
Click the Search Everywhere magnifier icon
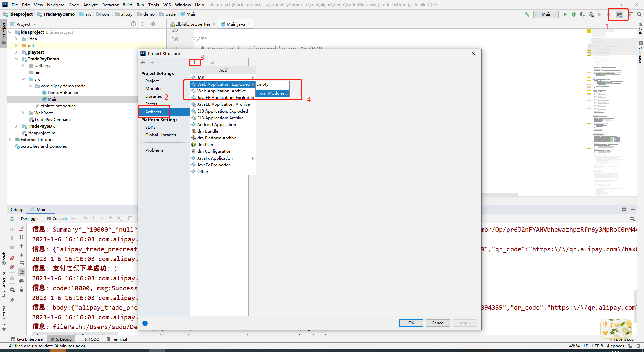tap(639, 14)
